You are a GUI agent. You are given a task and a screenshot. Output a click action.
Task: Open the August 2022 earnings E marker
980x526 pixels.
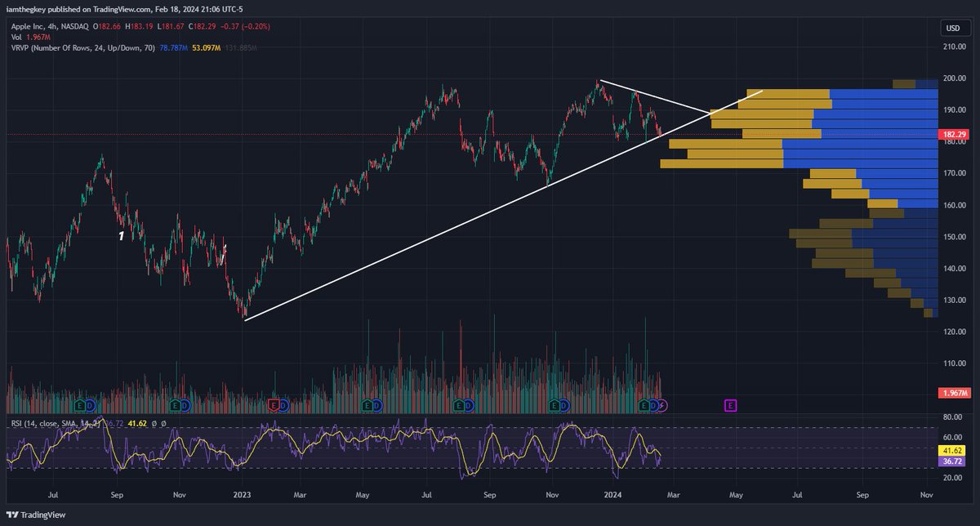tap(79, 405)
